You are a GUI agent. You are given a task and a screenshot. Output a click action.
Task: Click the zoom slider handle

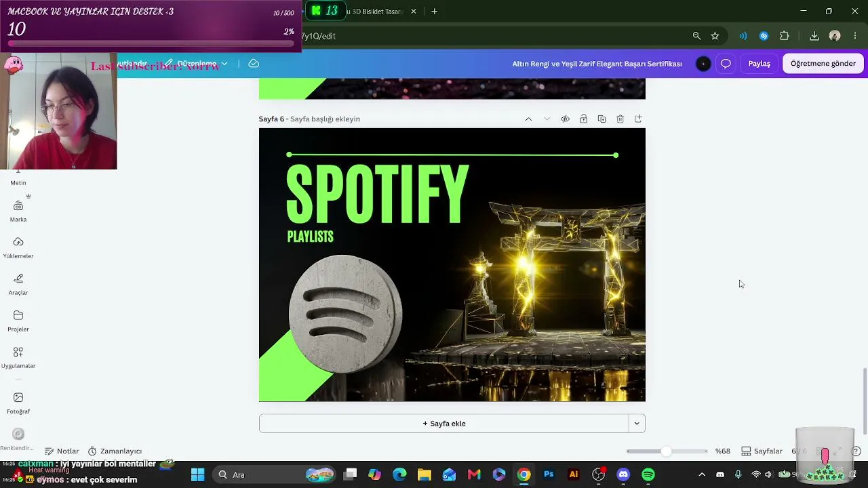pos(666,451)
